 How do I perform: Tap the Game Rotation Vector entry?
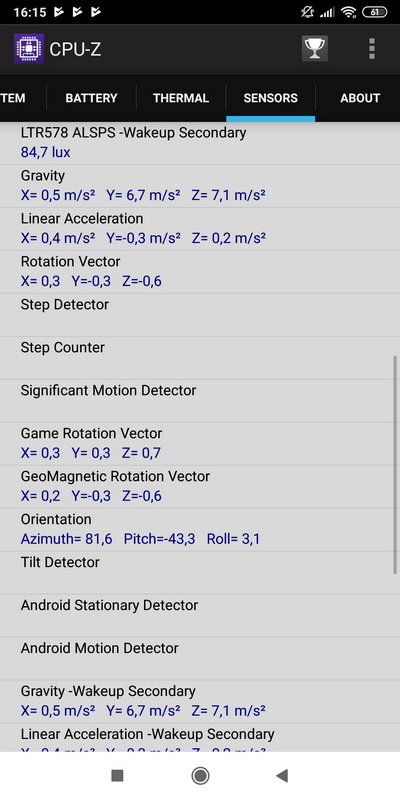[200, 443]
